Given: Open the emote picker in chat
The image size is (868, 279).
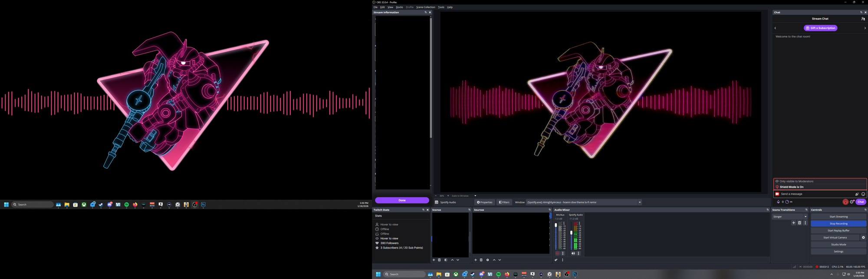Looking at the screenshot, I should pyautogui.click(x=863, y=194).
